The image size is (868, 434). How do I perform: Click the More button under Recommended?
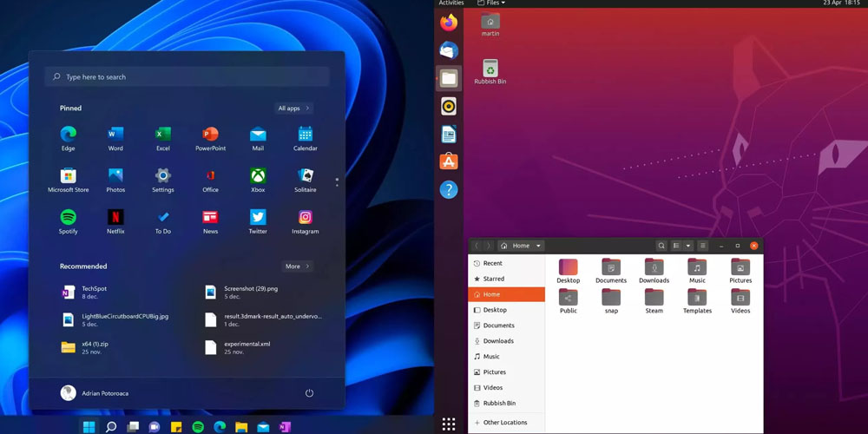pyautogui.click(x=297, y=266)
